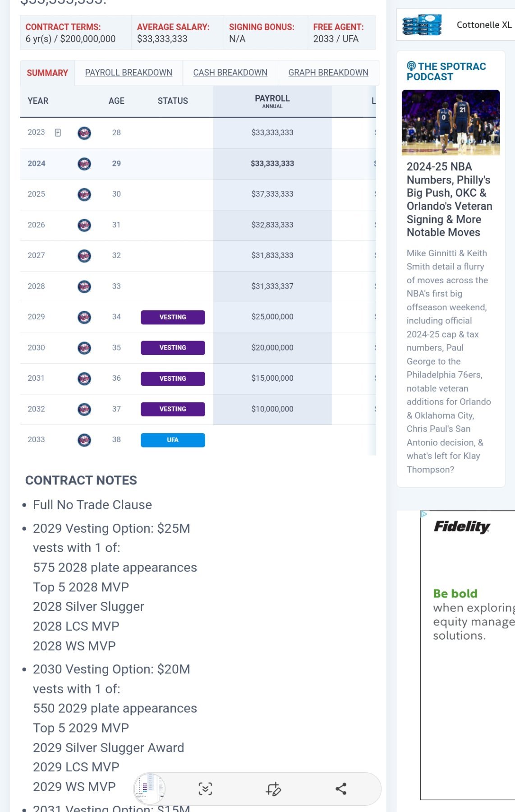Tap the scroll capture icon
The width and height of the screenshot is (515, 812).
pyautogui.click(x=205, y=789)
